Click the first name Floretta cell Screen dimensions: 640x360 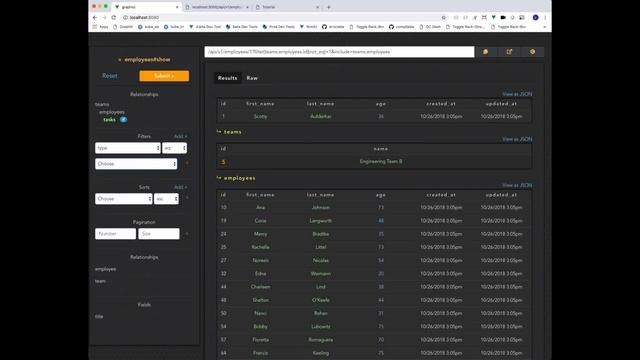tap(260, 340)
